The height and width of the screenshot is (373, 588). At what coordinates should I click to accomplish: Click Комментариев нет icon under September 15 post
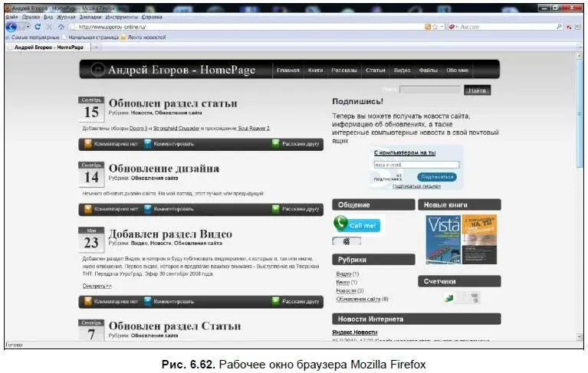point(87,143)
